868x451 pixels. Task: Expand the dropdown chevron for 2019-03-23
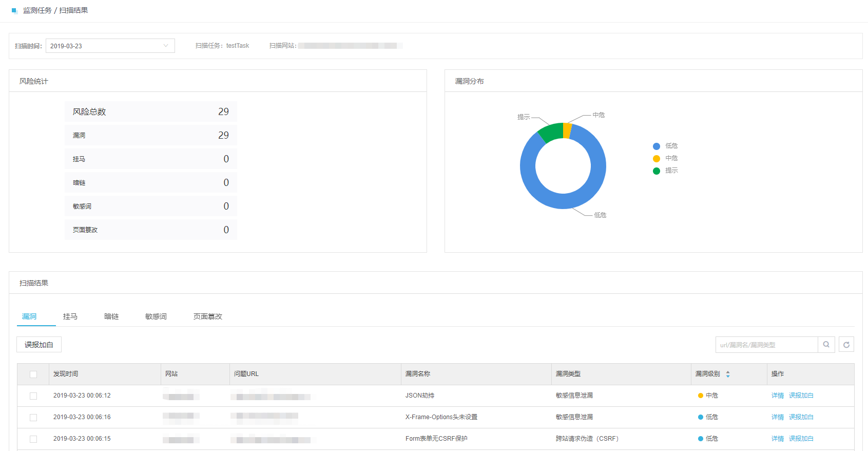pos(166,46)
